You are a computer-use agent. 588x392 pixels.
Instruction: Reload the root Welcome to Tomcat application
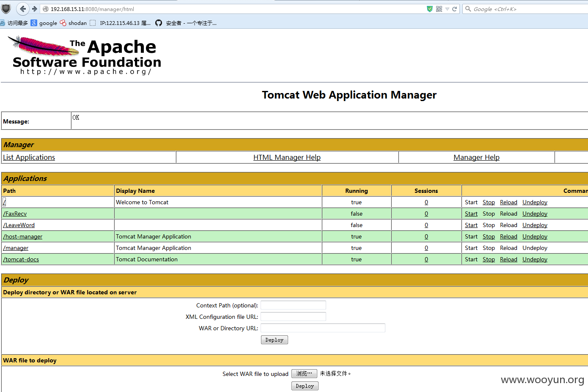point(508,202)
